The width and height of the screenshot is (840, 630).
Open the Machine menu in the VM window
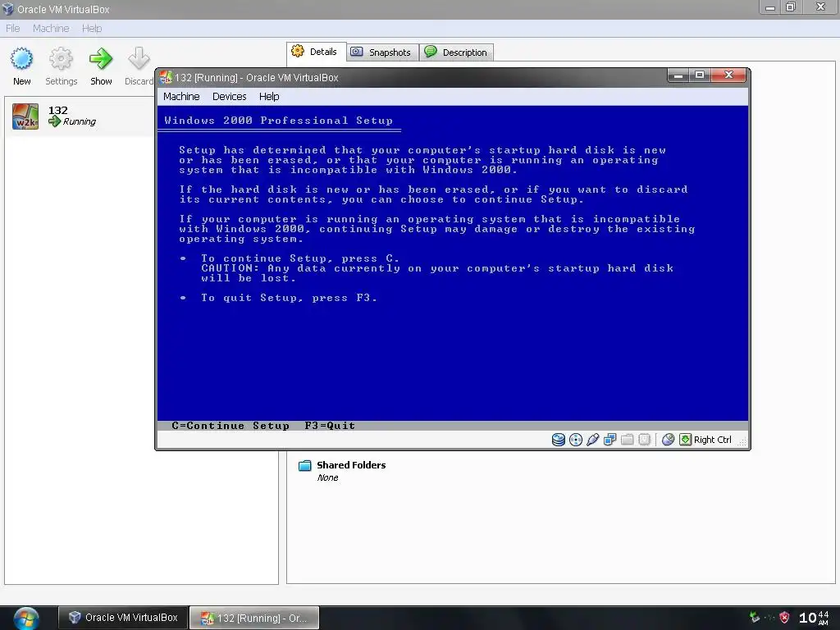[181, 97]
